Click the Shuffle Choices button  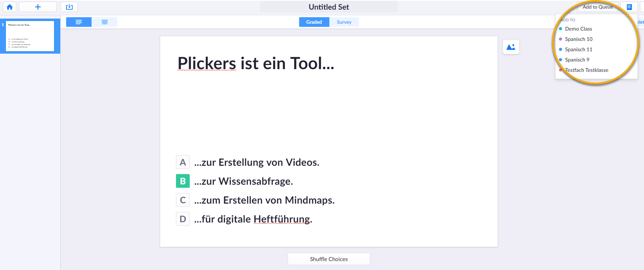(329, 259)
